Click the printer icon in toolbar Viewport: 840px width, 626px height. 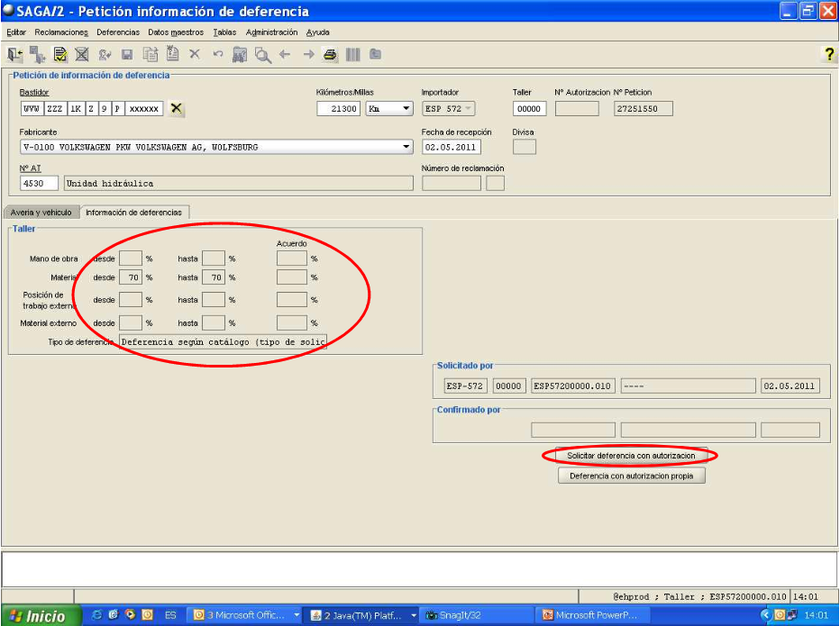click(330, 54)
